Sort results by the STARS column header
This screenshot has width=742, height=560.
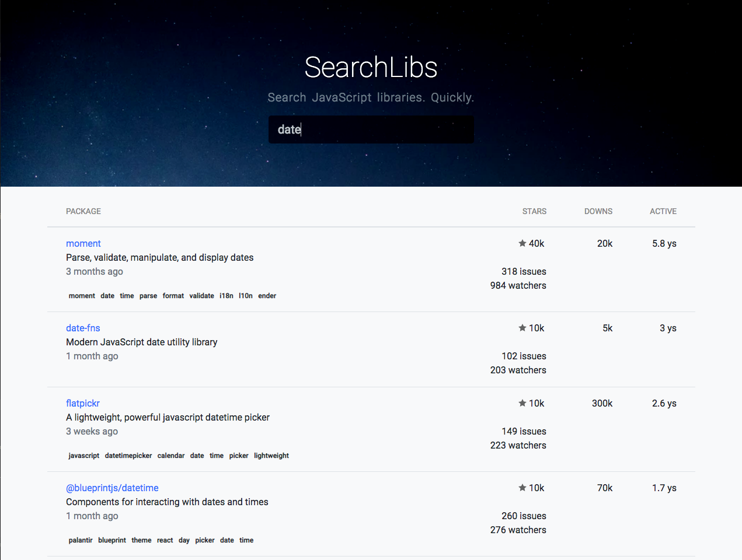(534, 211)
